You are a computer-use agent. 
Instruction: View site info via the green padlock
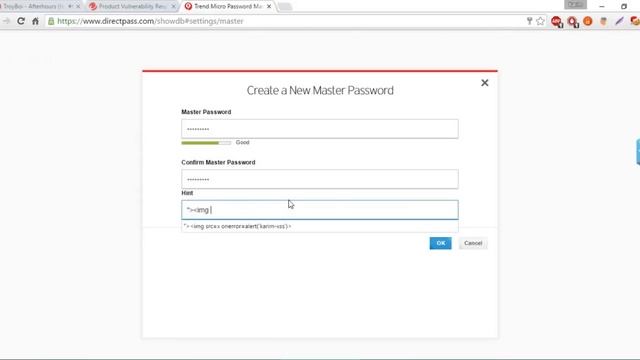[51, 21]
